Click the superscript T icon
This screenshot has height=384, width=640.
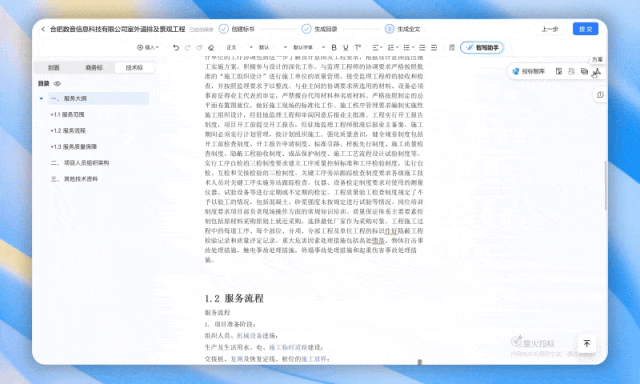[x=358, y=48]
